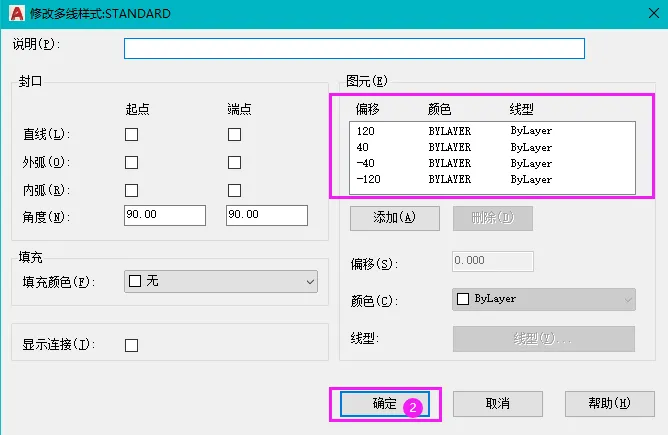Toggle 内弧 checkbox under 端点
Image resolution: width=668 pixels, height=435 pixels.
click(x=234, y=190)
